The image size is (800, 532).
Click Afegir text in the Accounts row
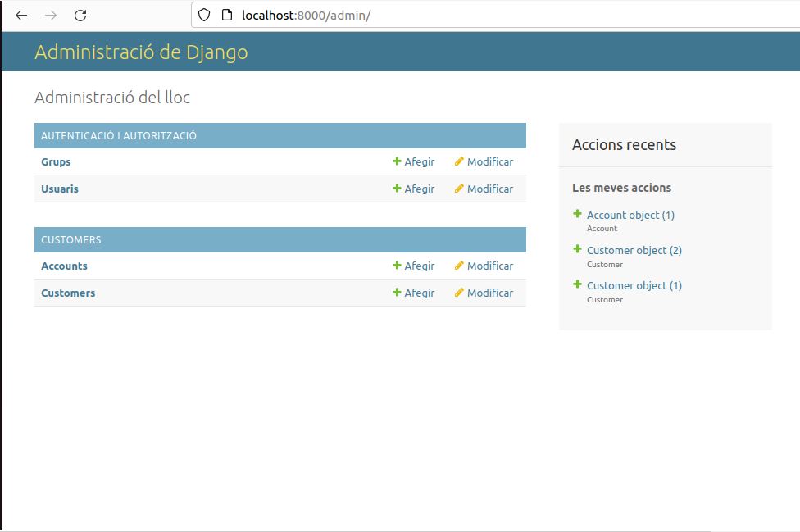[420, 266]
